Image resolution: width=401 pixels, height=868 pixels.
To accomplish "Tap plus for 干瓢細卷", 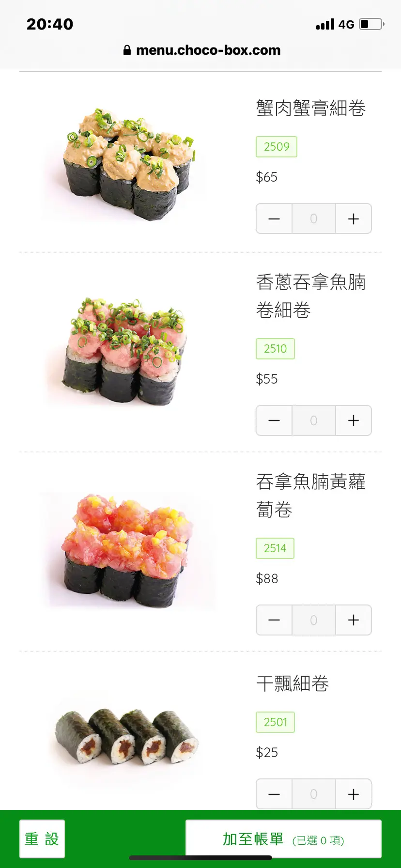I will click(x=354, y=794).
